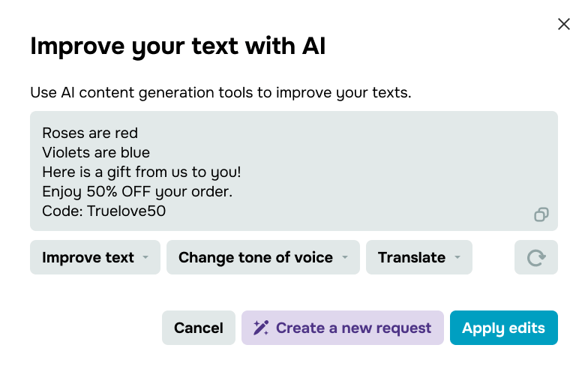Select Create a new request
588x375 pixels.
[x=342, y=328]
